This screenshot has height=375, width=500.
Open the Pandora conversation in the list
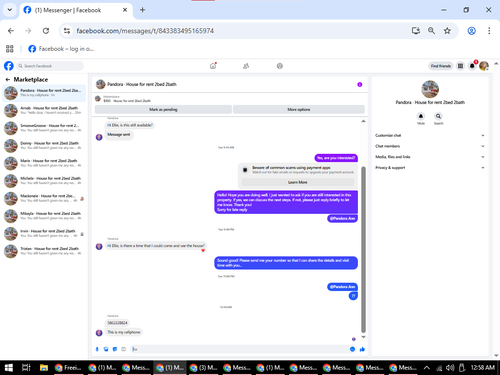pos(44,93)
